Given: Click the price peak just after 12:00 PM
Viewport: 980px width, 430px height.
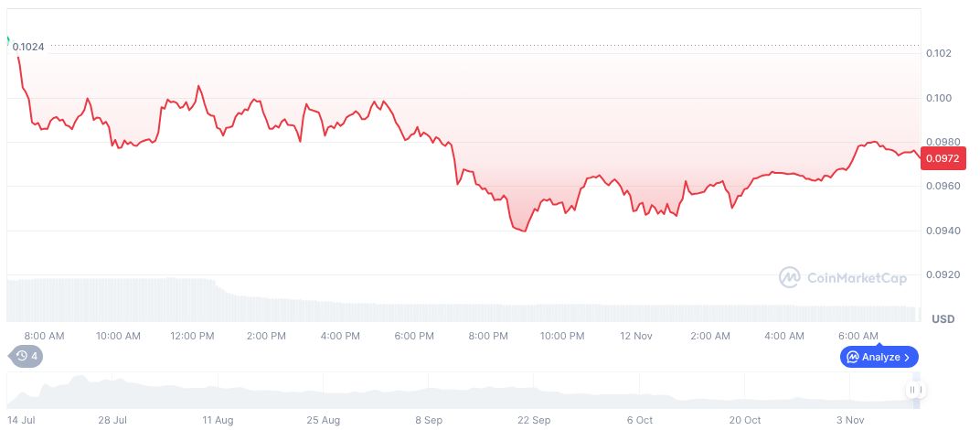Looking at the screenshot, I should point(198,86).
